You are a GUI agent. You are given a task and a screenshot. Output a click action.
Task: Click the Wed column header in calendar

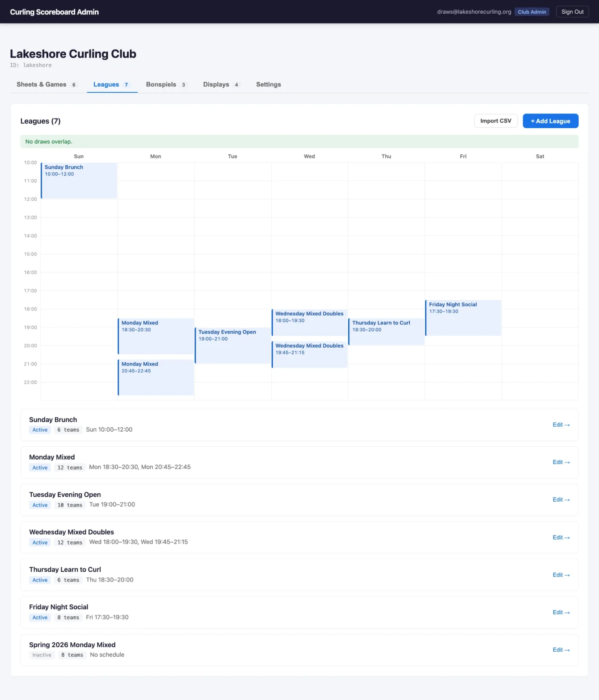[x=309, y=156]
